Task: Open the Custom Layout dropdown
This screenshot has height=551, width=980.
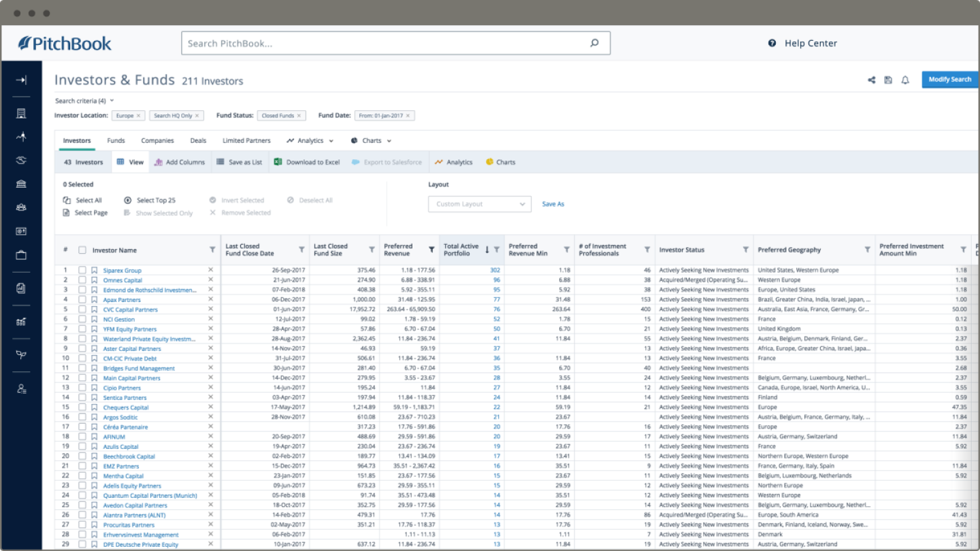Action: point(480,204)
